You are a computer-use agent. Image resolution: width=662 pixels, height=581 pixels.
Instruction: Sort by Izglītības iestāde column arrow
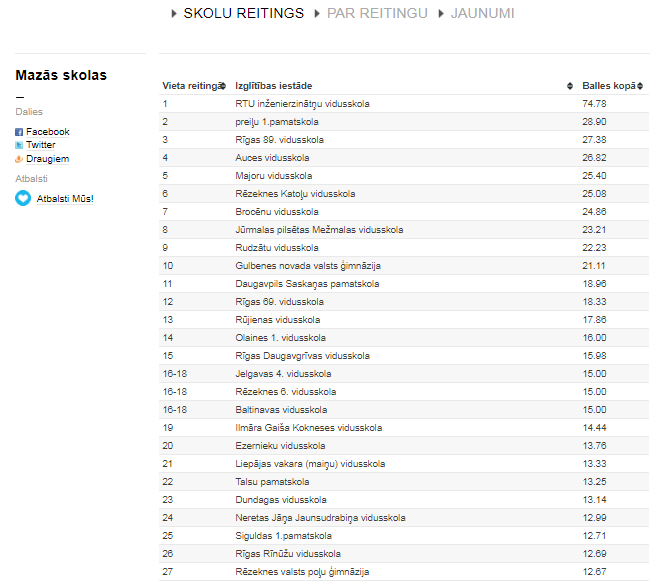click(x=570, y=86)
